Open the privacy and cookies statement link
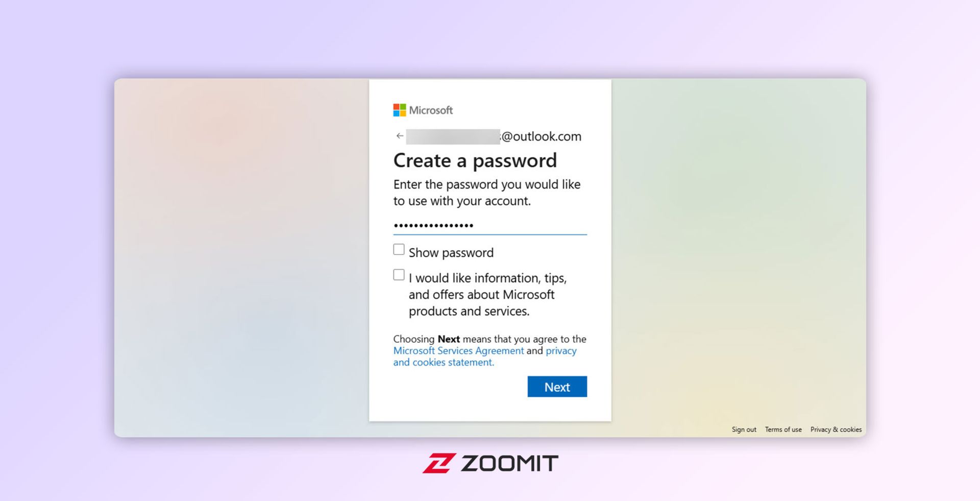Screen dimensions: 980x501 click(485, 356)
